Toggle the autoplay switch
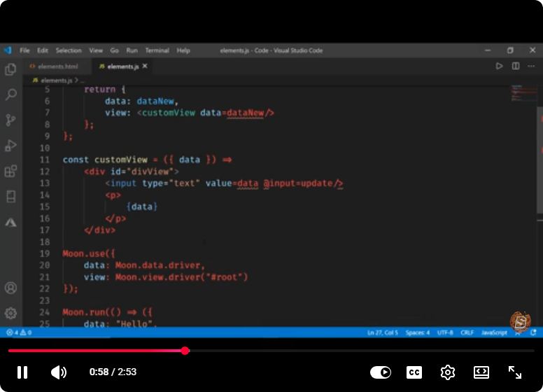 [x=380, y=372]
